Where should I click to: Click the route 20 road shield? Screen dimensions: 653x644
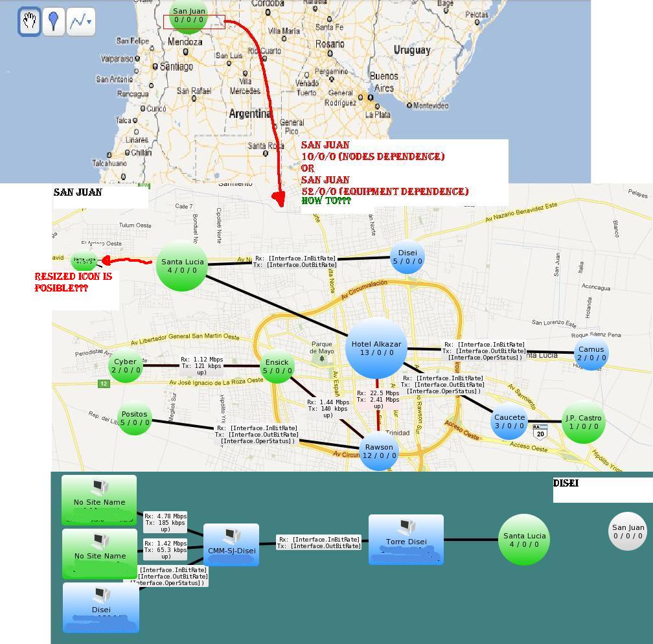pos(540,432)
